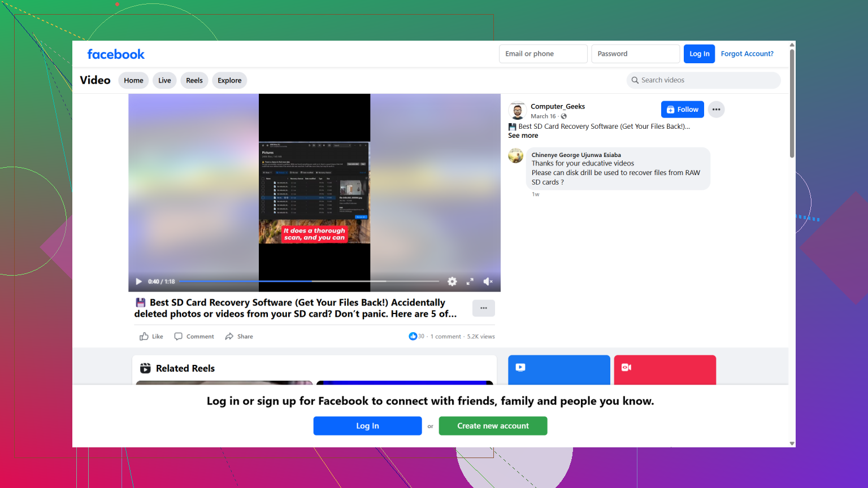868x488 pixels.
Task: Click the bottom banner Log In button
Action: point(367,426)
